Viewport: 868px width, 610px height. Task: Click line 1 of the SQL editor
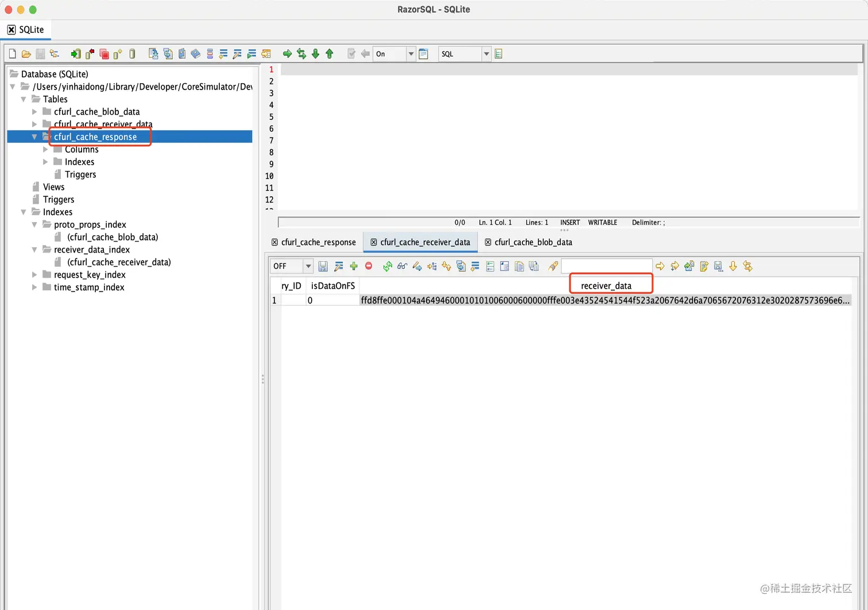(568, 69)
